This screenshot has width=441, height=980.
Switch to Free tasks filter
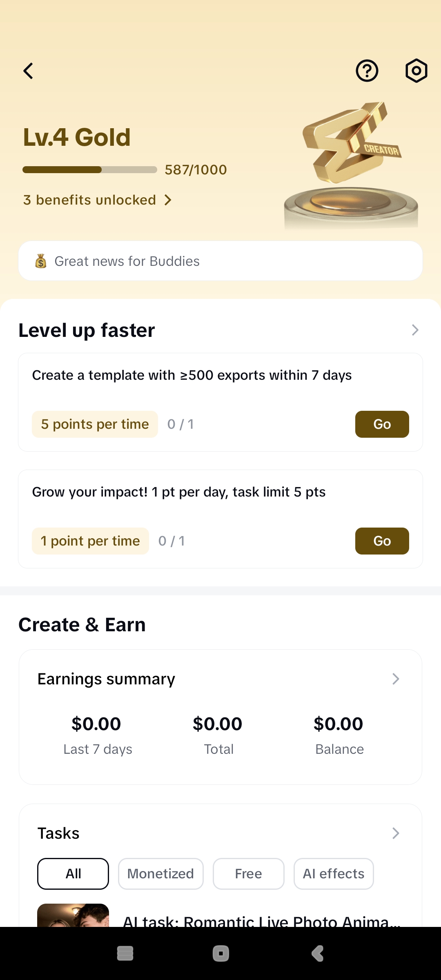(248, 874)
